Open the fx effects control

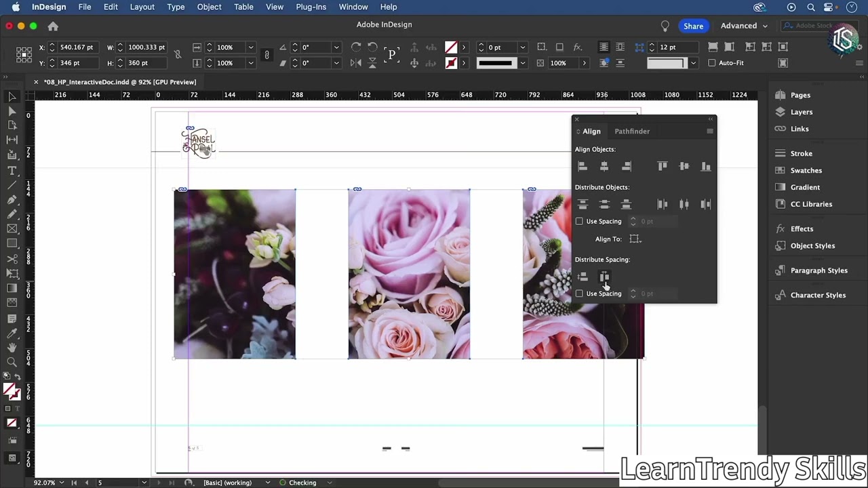click(578, 47)
